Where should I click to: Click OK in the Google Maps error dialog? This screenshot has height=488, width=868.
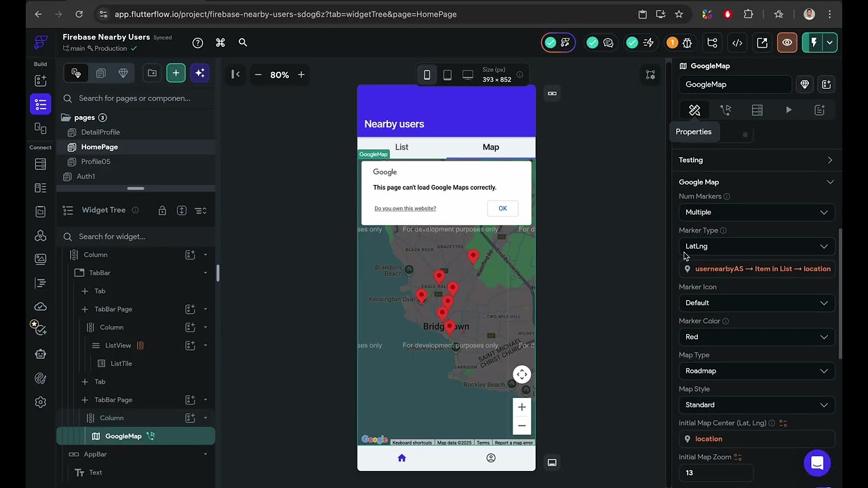click(x=502, y=208)
